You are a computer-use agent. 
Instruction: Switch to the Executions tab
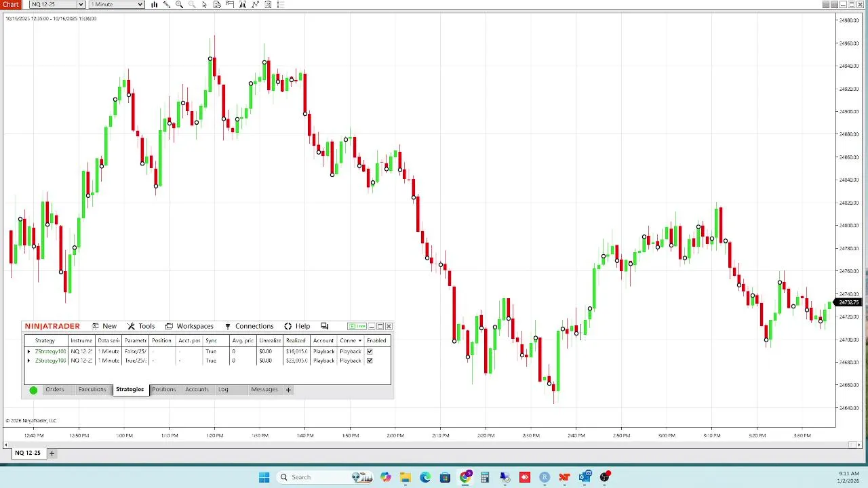click(92, 390)
